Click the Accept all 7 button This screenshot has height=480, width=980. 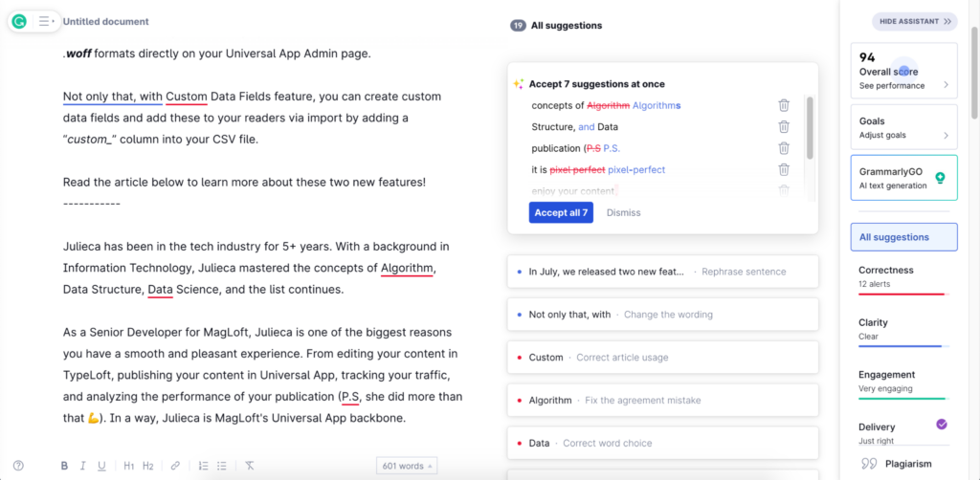point(561,212)
